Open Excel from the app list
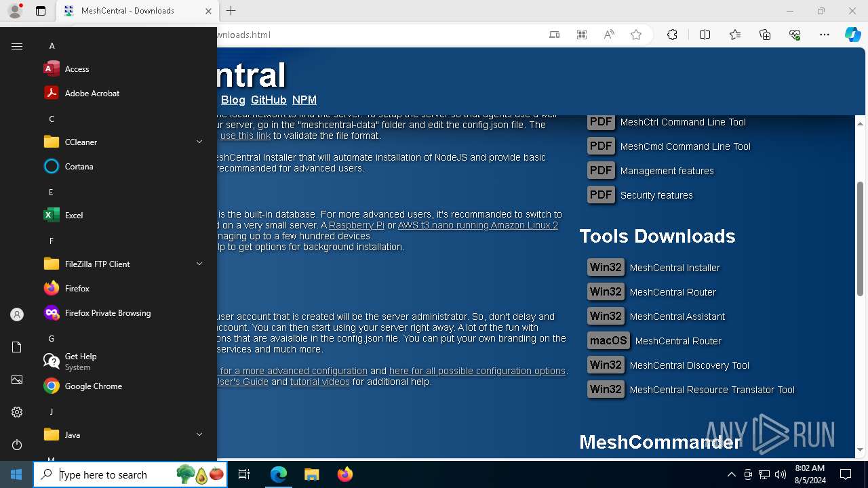868x488 pixels. click(x=124, y=216)
